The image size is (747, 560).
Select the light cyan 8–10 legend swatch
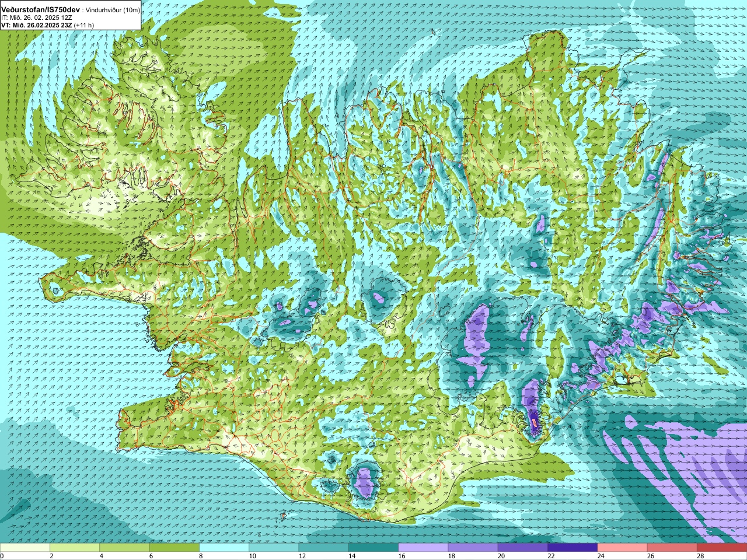click(224, 548)
